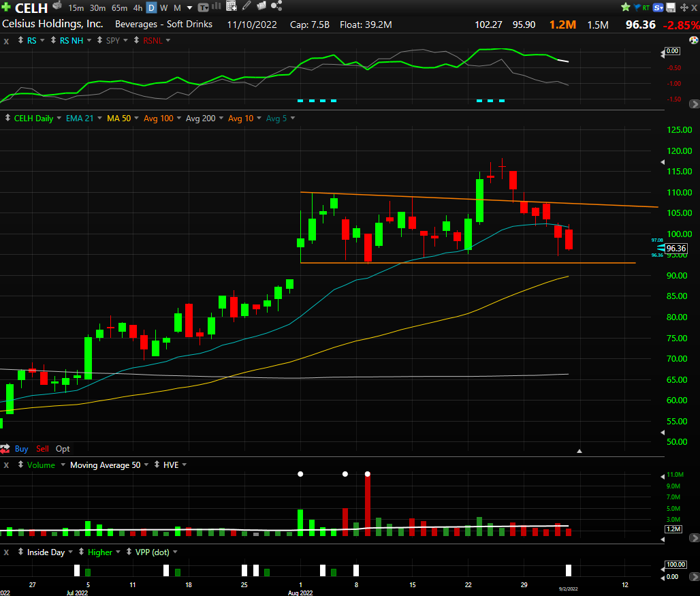The image size is (700, 596).
Task: Open the RSNL indicator dropdown
Action: (x=168, y=40)
